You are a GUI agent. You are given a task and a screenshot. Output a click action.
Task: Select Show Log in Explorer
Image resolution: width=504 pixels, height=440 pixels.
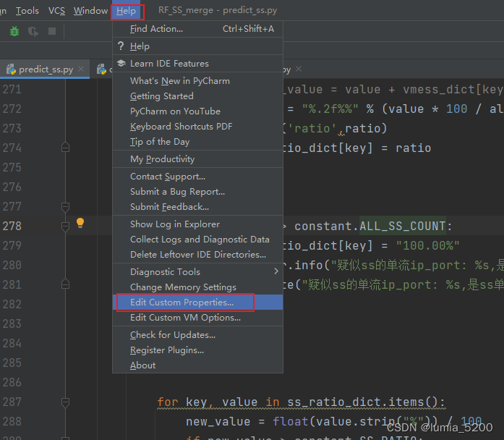pyautogui.click(x=197, y=224)
